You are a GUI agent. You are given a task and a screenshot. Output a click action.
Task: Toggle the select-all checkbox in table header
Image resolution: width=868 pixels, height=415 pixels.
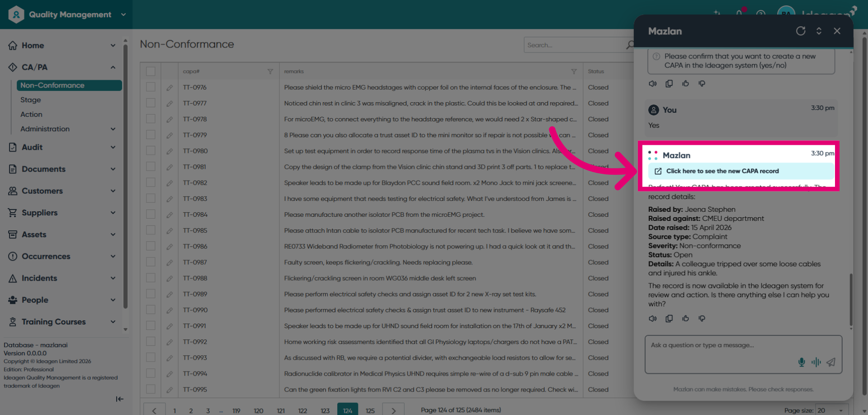click(x=151, y=72)
